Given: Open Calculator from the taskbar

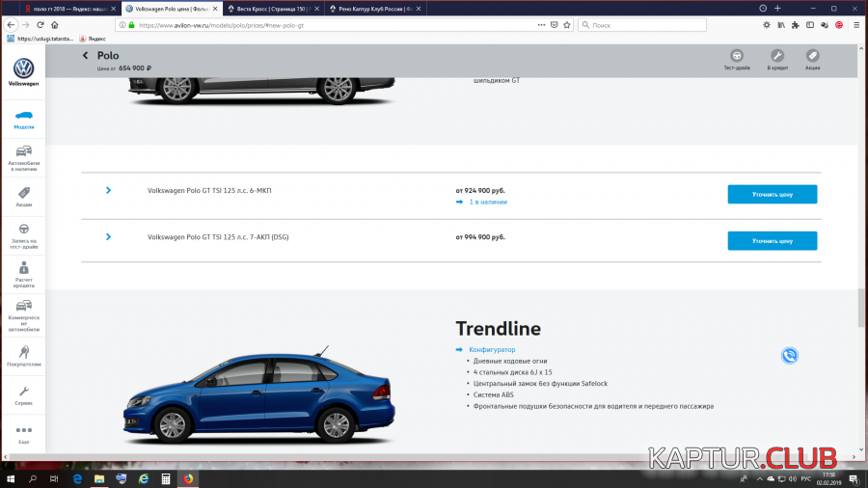Looking at the screenshot, I should [x=166, y=478].
